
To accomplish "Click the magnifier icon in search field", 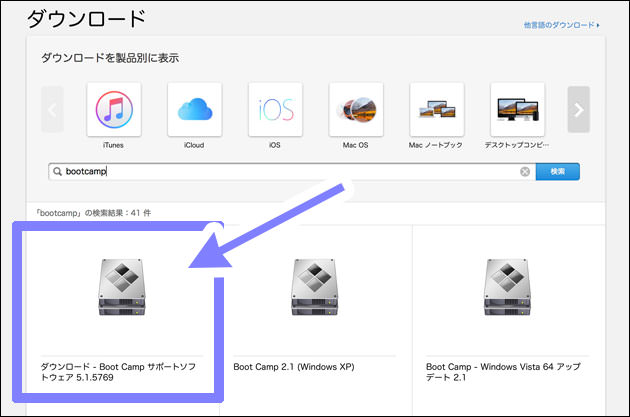I will (x=57, y=172).
